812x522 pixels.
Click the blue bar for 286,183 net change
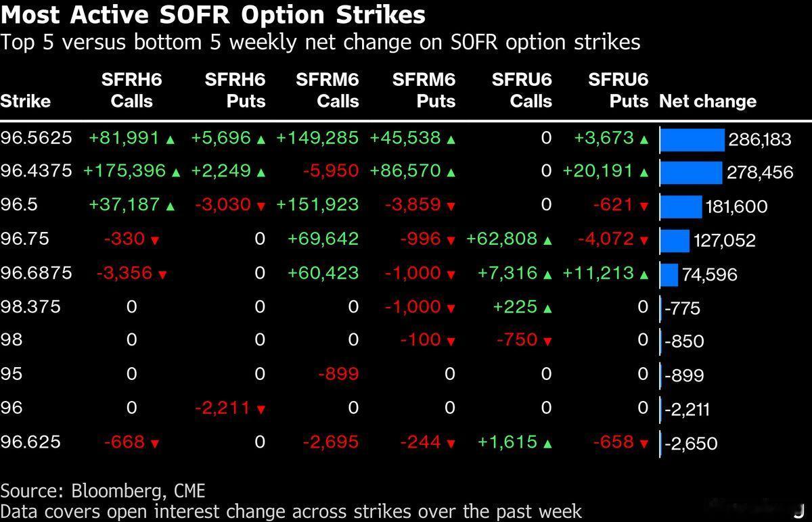pyautogui.click(x=692, y=140)
